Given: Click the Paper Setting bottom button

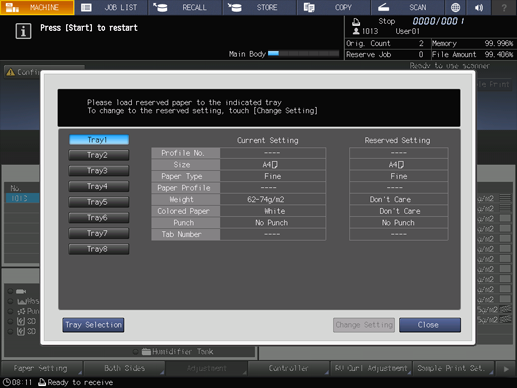Looking at the screenshot, I should click(42, 368).
